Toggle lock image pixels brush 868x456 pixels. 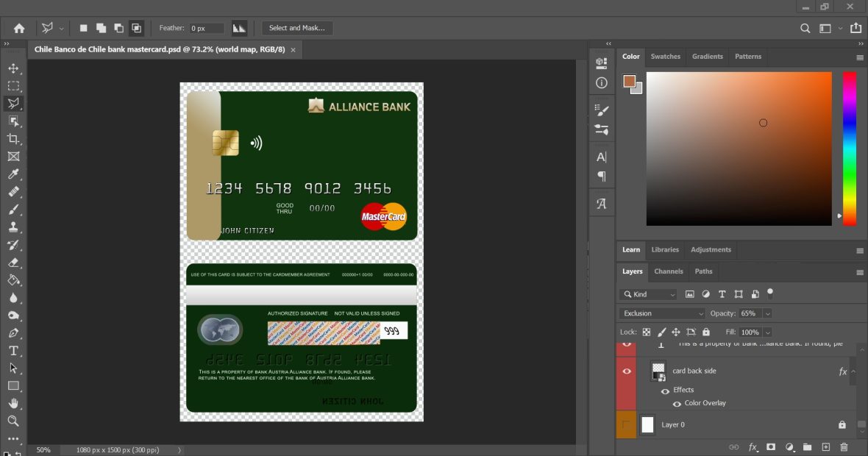pyautogui.click(x=661, y=332)
